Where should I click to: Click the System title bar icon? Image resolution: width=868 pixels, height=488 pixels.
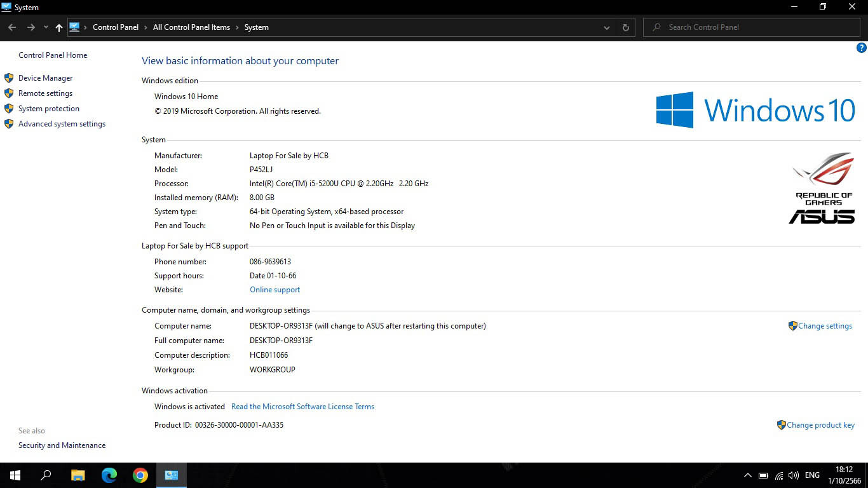click(x=6, y=7)
